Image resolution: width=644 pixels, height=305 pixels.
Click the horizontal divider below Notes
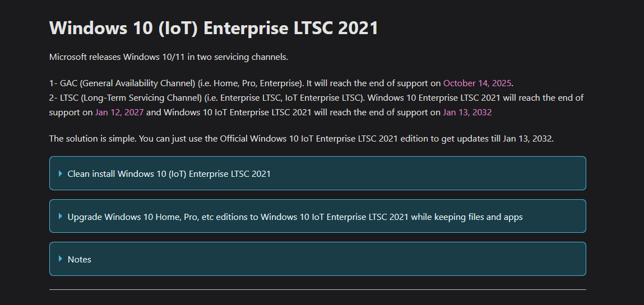(x=317, y=289)
